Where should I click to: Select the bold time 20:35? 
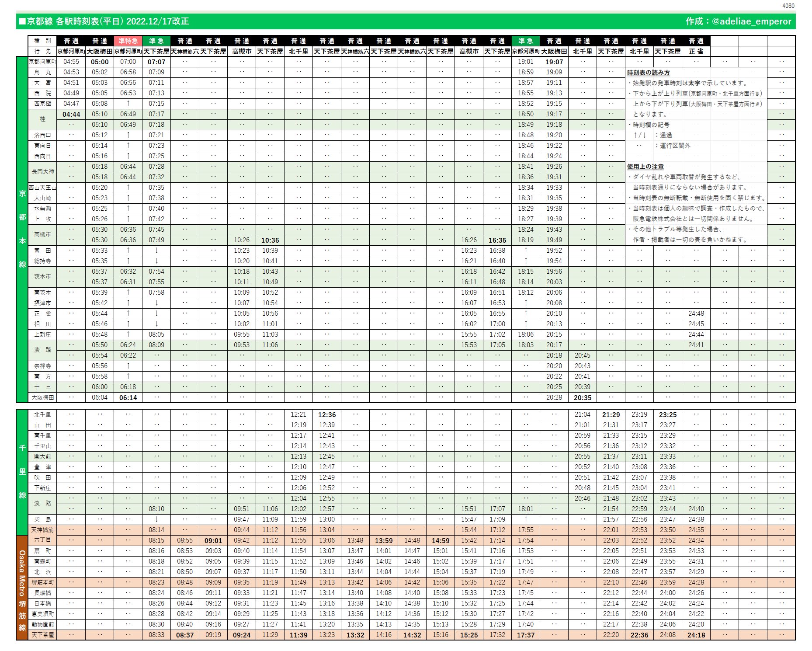583,397
